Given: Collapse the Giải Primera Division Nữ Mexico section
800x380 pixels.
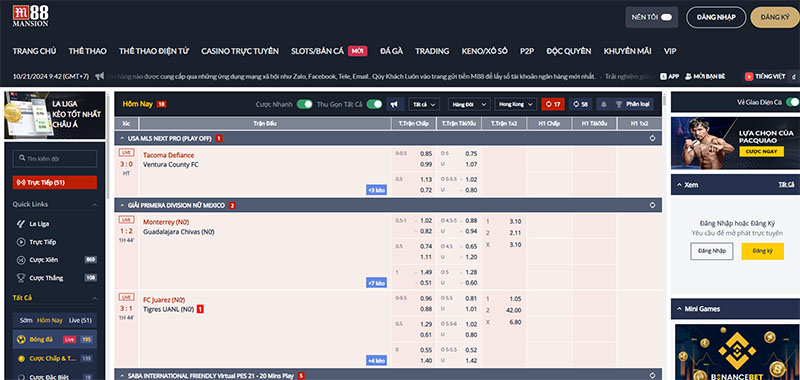Looking at the screenshot, I should pos(123,205).
